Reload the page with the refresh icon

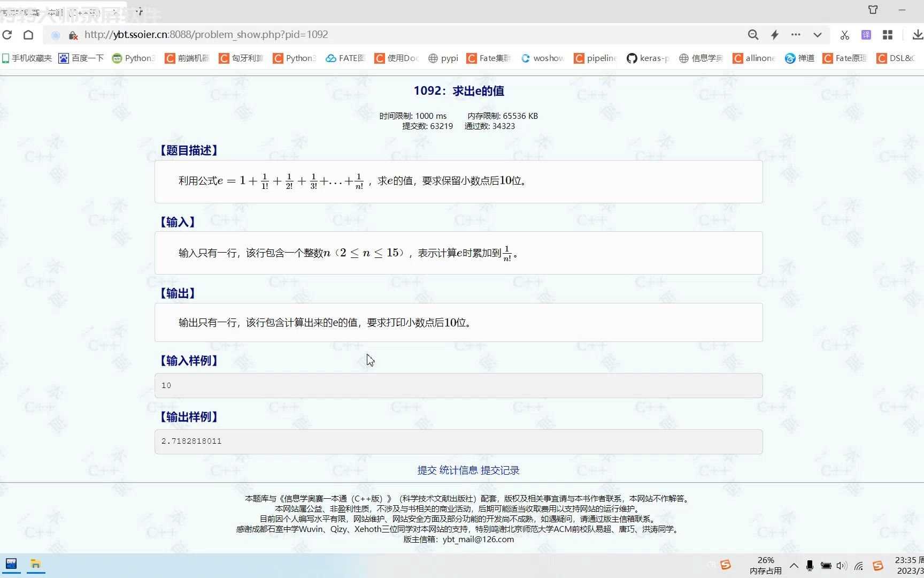pyautogui.click(x=7, y=35)
